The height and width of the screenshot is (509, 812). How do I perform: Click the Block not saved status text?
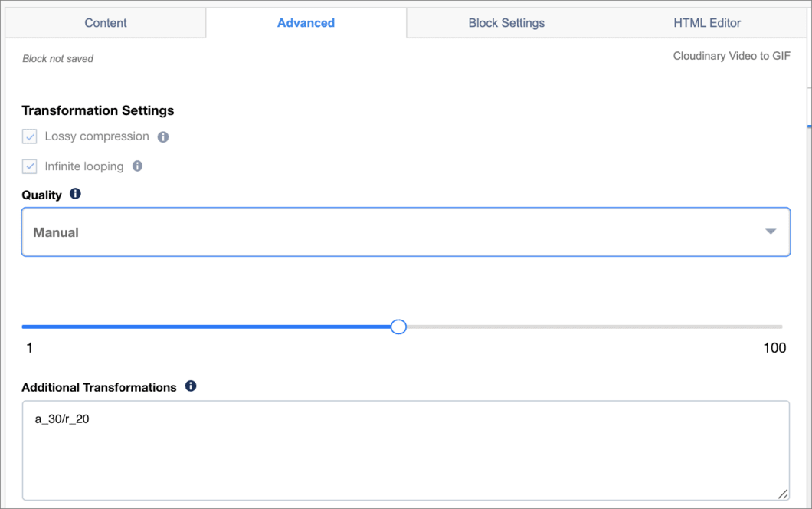coord(57,58)
